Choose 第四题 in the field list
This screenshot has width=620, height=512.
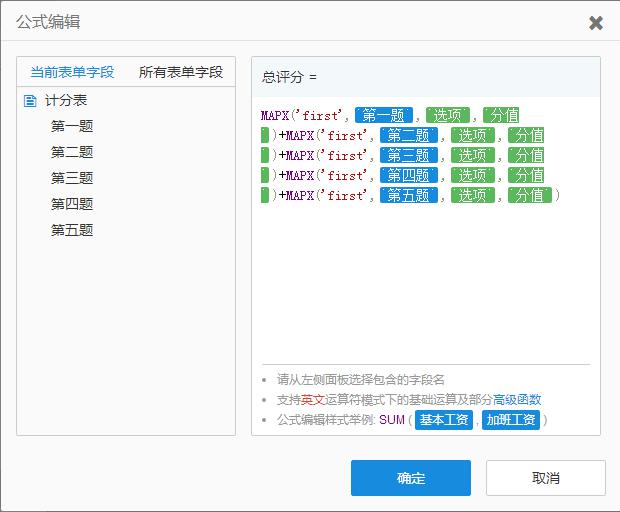72,205
